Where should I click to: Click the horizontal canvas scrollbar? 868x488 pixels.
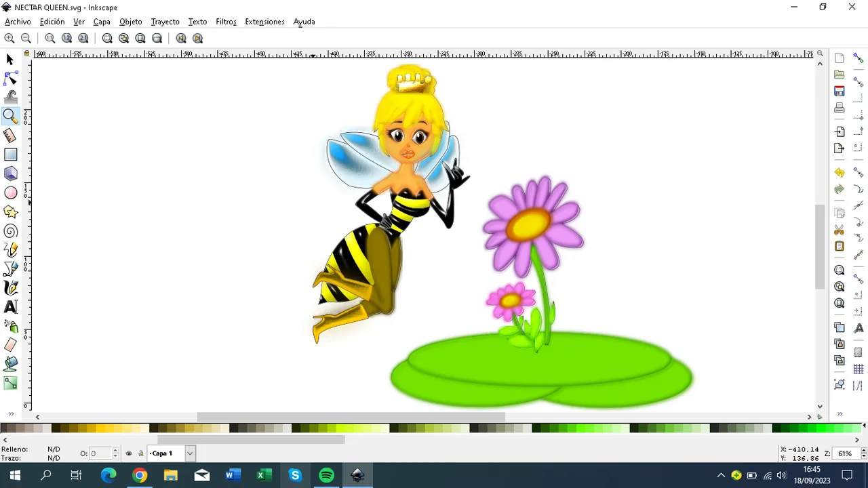point(351,417)
